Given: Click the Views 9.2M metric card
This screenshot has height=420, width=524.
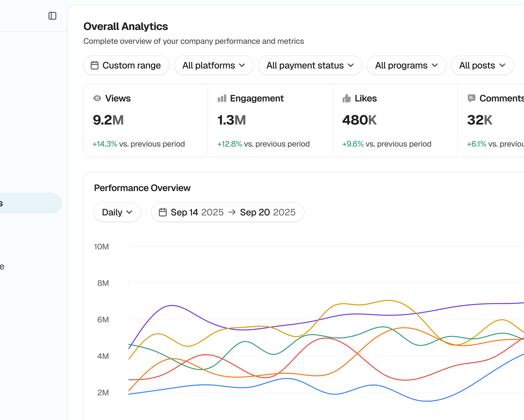Looking at the screenshot, I should pos(145,121).
